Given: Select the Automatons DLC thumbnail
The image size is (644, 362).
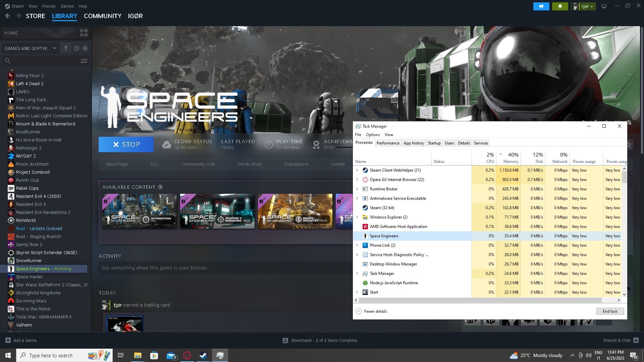Looking at the screenshot, I should (140, 211).
